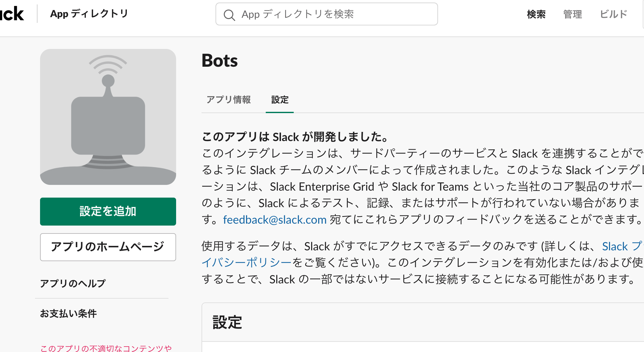Click the アプリのホームページ button
The image size is (644, 352).
[108, 247]
